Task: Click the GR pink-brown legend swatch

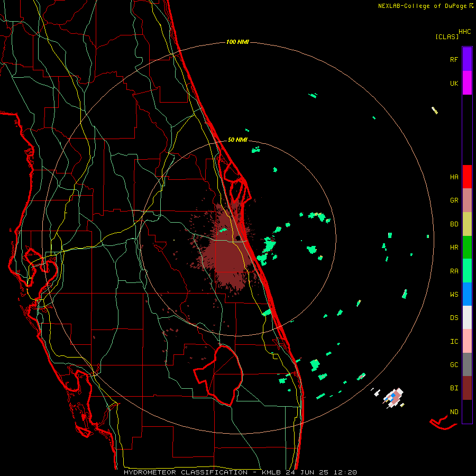Action: point(467,200)
